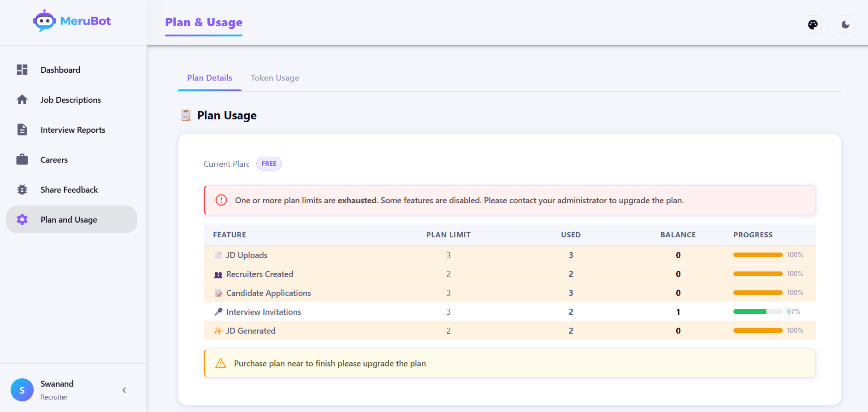Image resolution: width=868 pixels, height=412 pixels.
Task: Open Dashboard from the sidebar
Action: click(71, 70)
